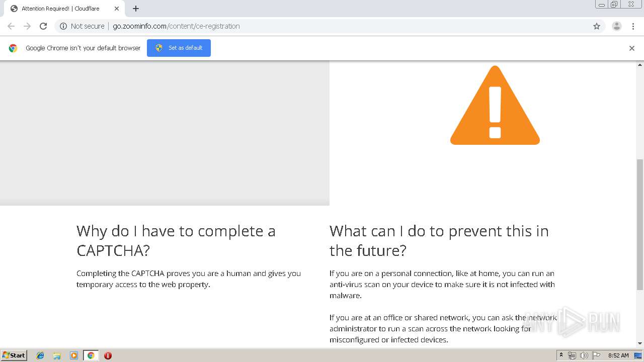Screen dimensions: 644x362
Task: Open Chrome's three-dot menu
Action: click(633, 26)
